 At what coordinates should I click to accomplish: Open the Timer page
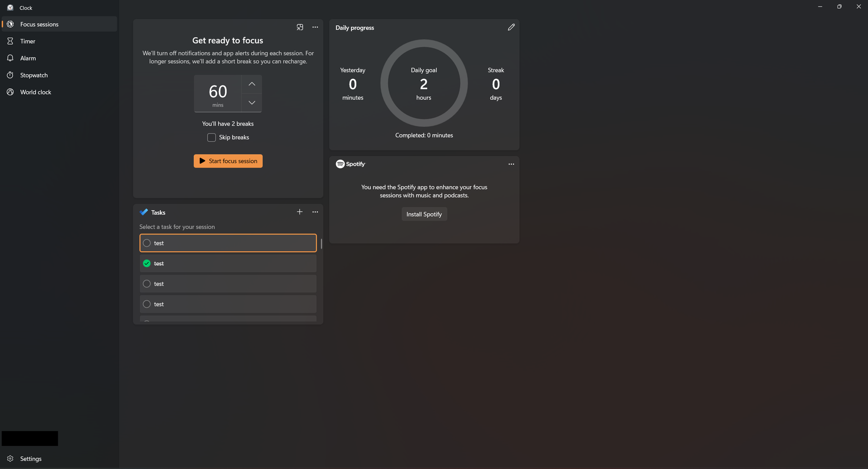(x=28, y=41)
